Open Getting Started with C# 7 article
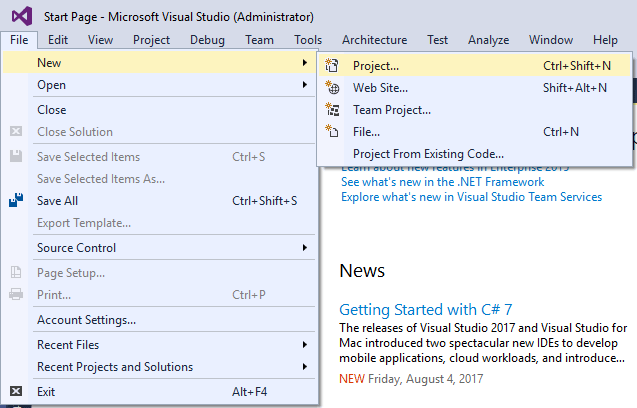Image resolution: width=637 pixels, height=408 pixels. point(425,310)
